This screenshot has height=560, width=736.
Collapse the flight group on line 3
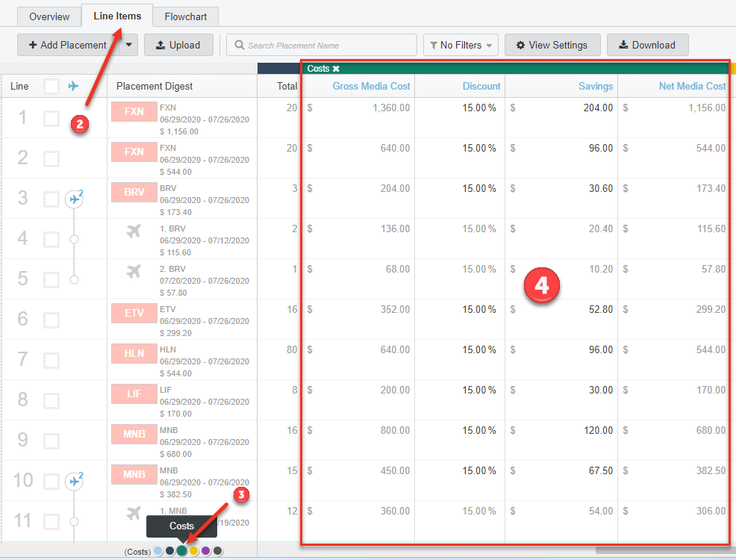pyautogui.click(x=74, y=199)
